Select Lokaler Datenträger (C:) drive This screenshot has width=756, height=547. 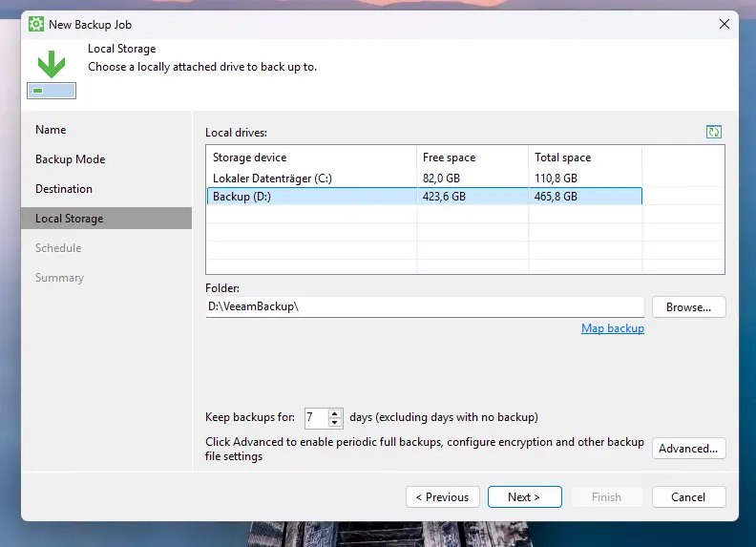tap(272, 179)
